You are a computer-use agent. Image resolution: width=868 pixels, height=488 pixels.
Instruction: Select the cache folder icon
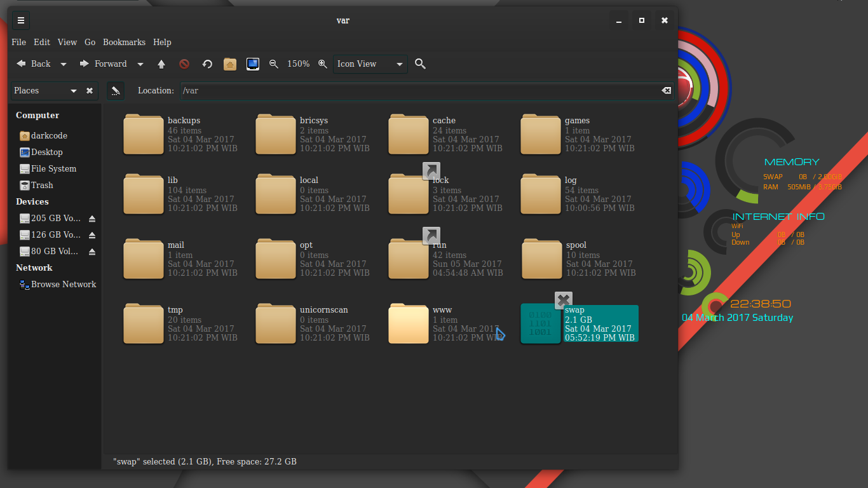[x=409, y=134]
